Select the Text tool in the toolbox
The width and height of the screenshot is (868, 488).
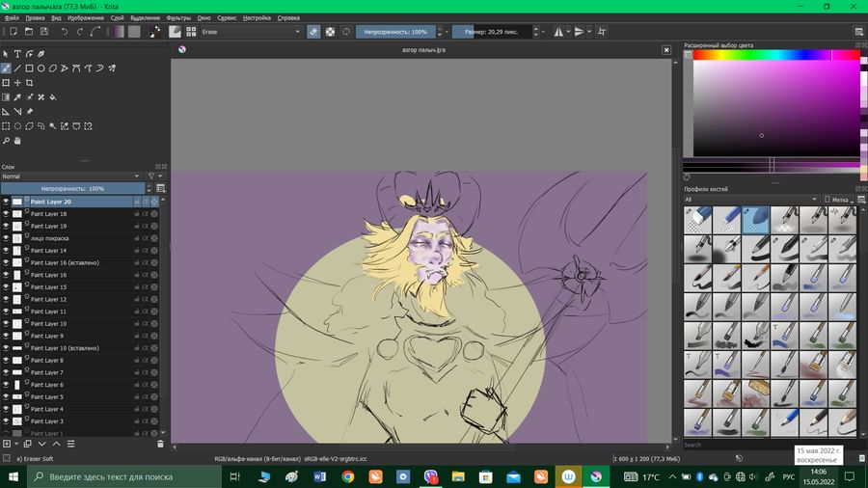[17, 54]
